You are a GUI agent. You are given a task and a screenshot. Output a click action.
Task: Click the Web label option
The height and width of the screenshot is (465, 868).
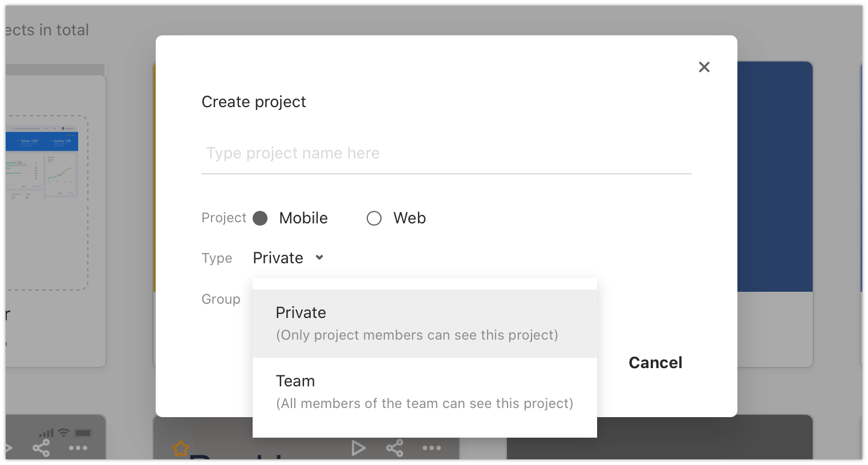409,218
